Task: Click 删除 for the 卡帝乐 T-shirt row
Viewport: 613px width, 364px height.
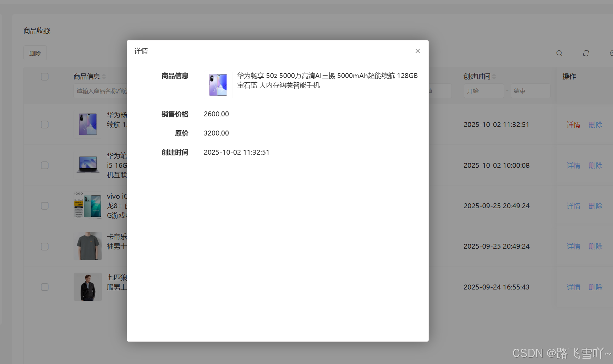Action: (x=596, y=246)
